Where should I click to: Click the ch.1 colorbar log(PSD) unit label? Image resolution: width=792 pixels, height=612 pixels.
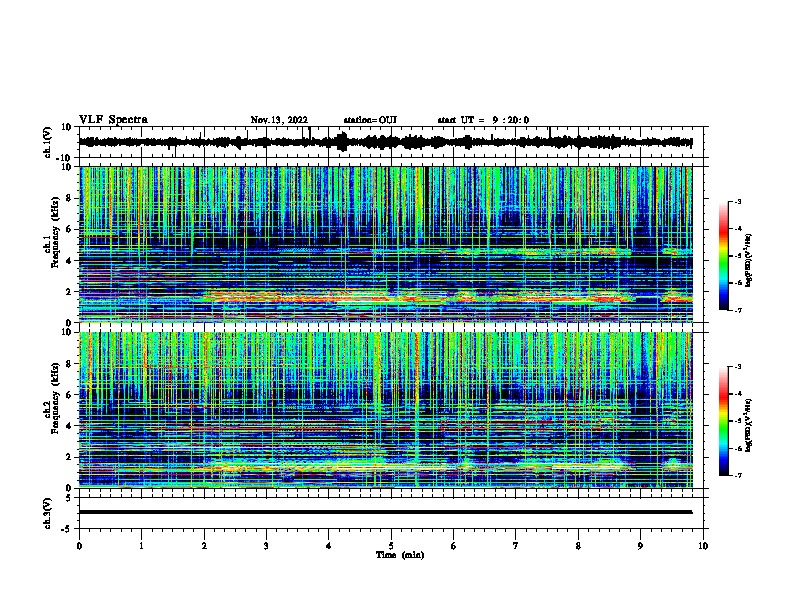point(748,260)
